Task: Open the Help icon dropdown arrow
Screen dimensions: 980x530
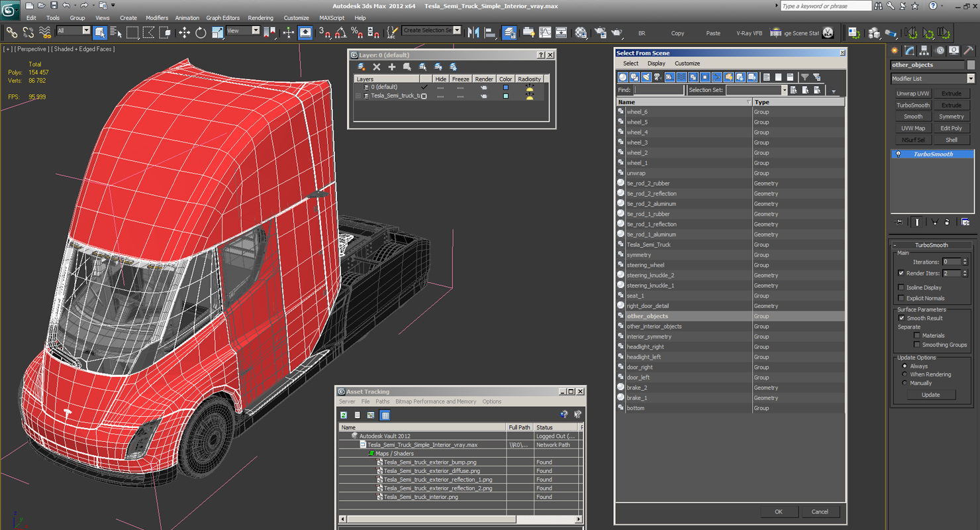Action: [942, 6]
